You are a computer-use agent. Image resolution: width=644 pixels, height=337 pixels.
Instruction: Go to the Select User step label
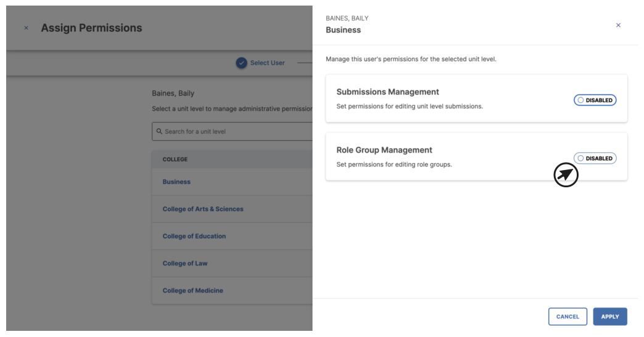coord(267,63)
